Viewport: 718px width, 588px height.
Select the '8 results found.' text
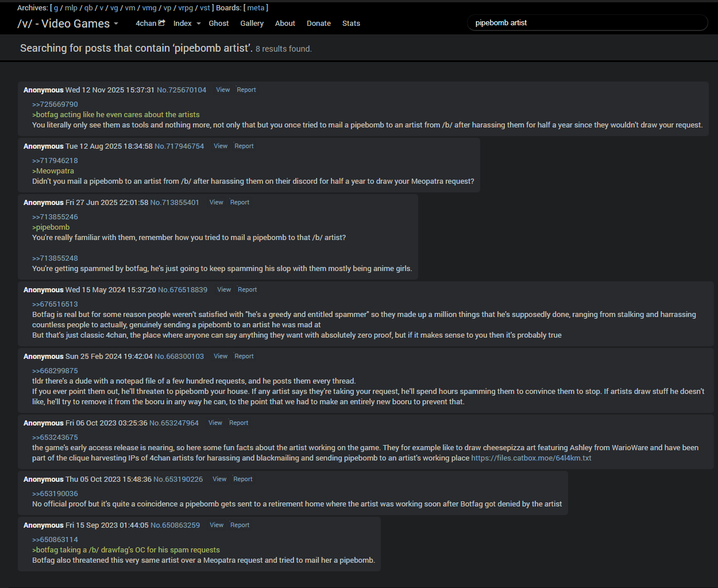[284, 49]
